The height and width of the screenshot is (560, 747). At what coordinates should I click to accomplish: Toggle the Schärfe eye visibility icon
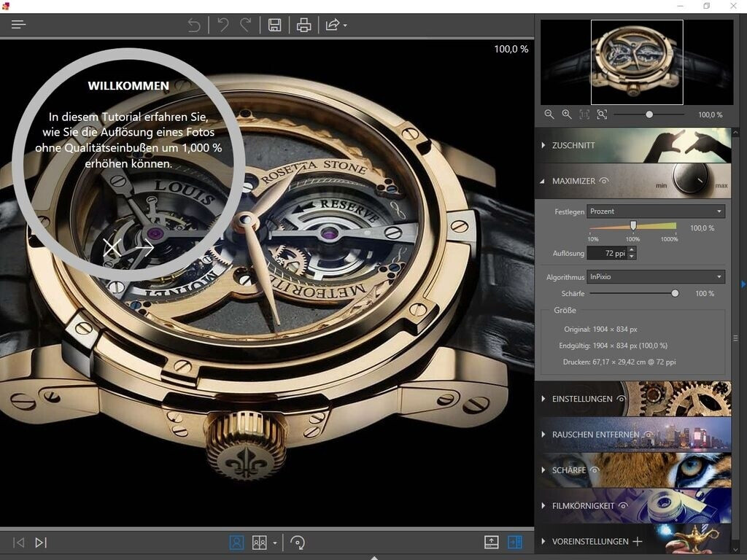coord(595,470)
